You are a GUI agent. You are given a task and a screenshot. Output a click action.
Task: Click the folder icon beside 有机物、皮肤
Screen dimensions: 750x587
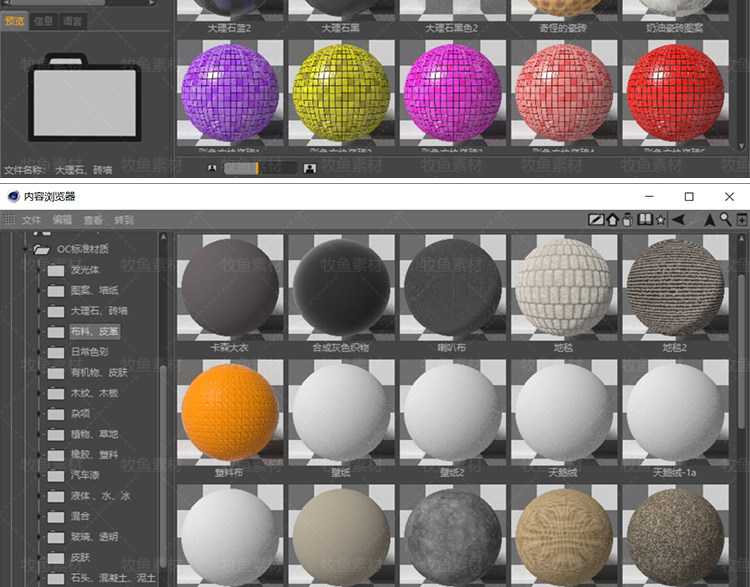pyautogui.click(x=56, y=373)
